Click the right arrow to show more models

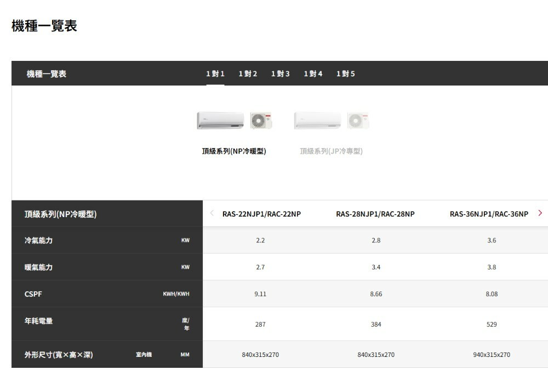540,213
